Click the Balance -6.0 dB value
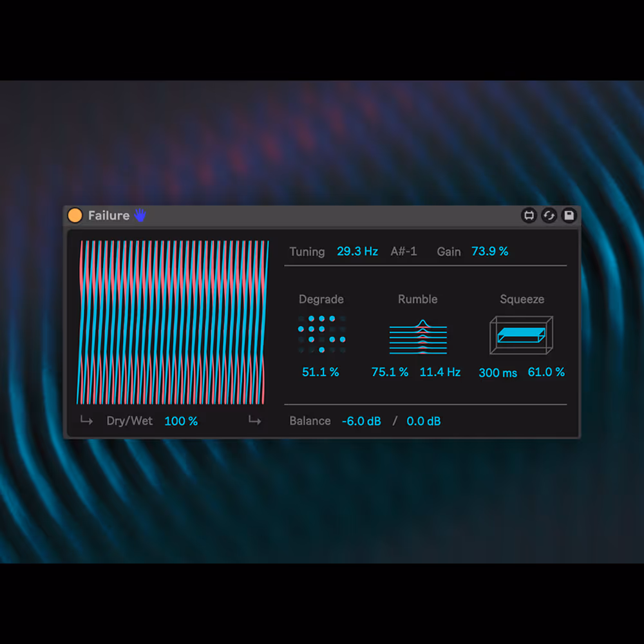Screen dimensions: 644x644 [361, 421]
